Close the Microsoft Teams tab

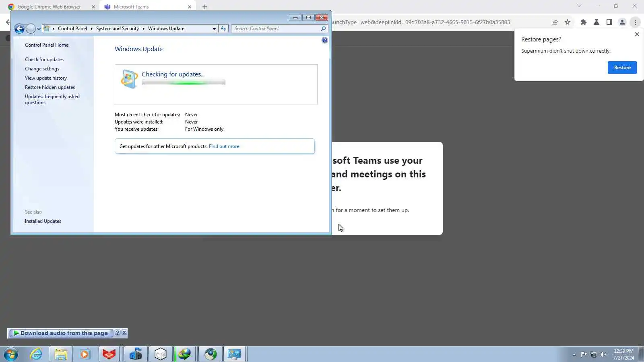190,7
